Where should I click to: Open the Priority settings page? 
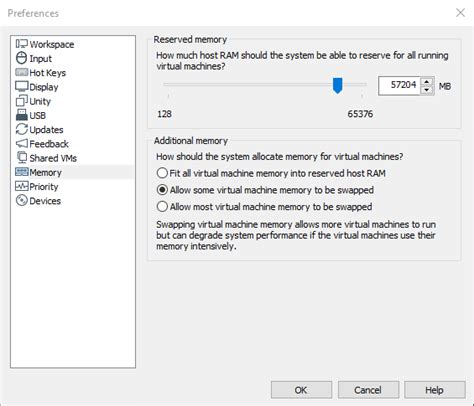[44, 187]
